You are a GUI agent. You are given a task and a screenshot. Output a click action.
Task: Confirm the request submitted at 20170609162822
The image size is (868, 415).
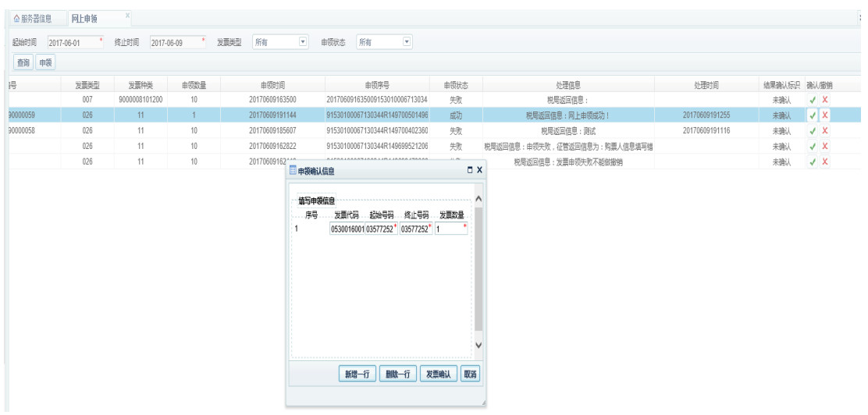[812, 147]
